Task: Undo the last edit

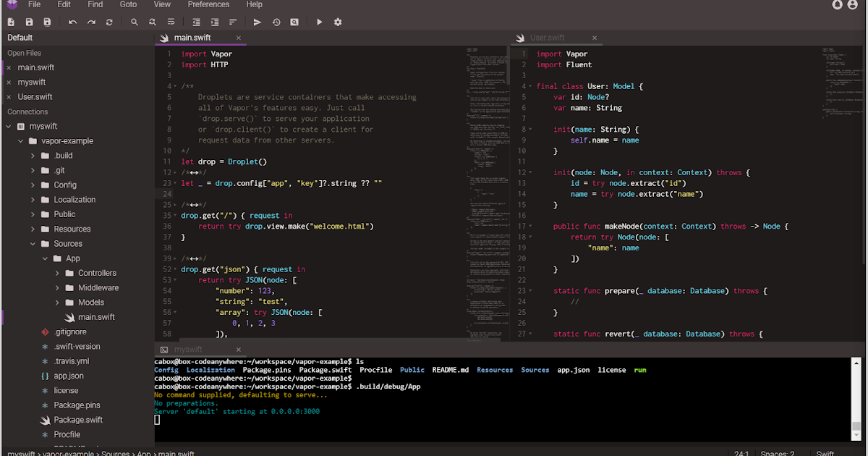Action: tap(73, 22)
